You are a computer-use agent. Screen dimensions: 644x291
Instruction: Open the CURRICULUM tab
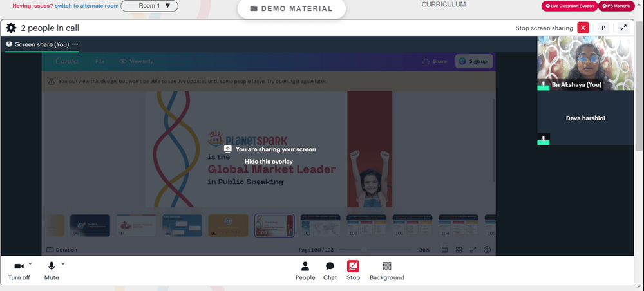point(444,5)
